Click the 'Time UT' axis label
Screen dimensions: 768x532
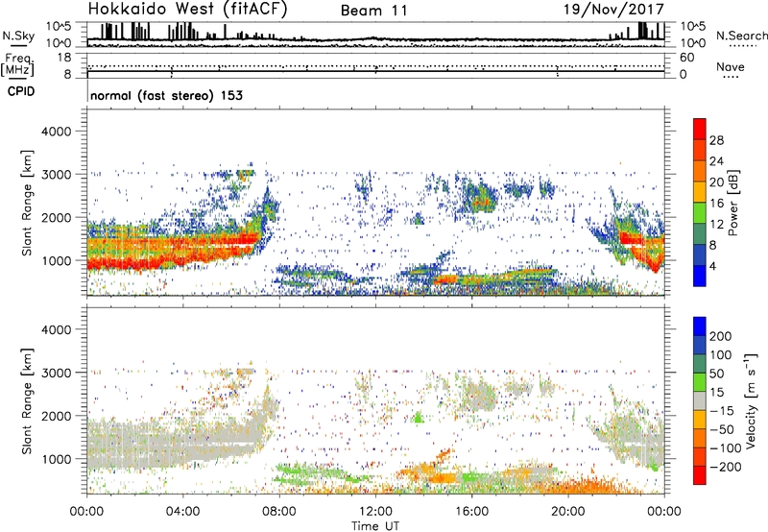(375, 525)
